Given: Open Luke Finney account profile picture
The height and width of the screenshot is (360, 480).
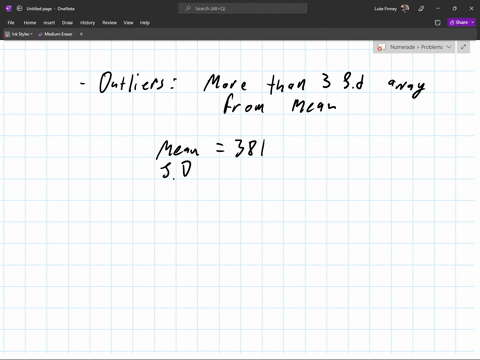Looking at the screenshot, I should point(405,9).
